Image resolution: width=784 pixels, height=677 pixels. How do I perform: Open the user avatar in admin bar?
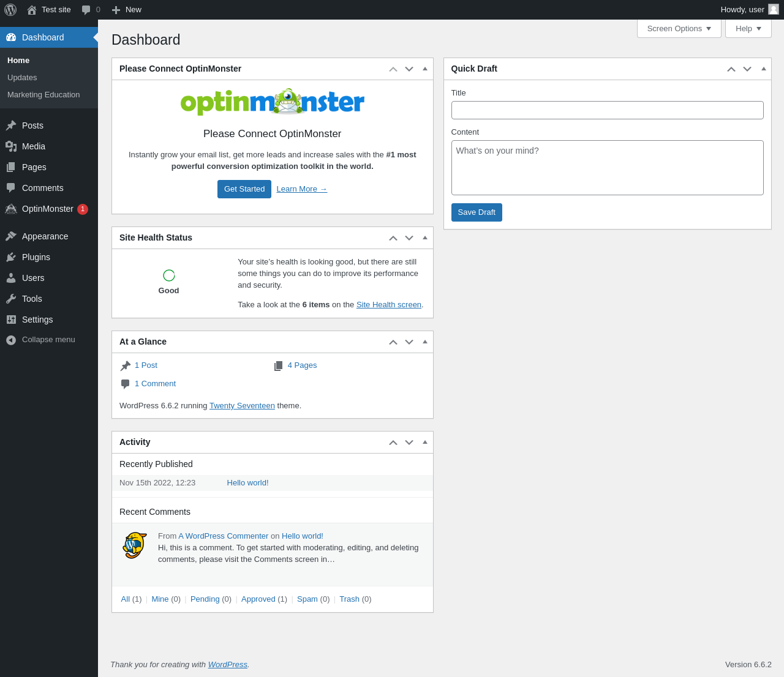[x=774, y=9]
